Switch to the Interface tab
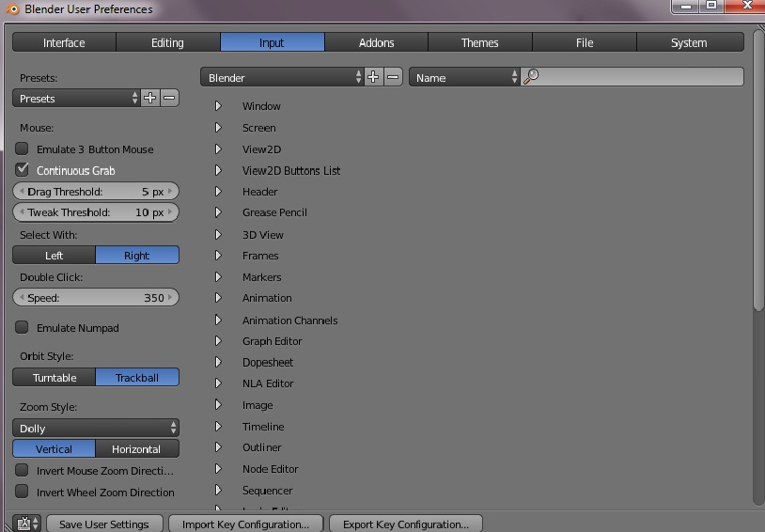The height and width of the screenshot is (532, 765). click(x=64, y=42)
